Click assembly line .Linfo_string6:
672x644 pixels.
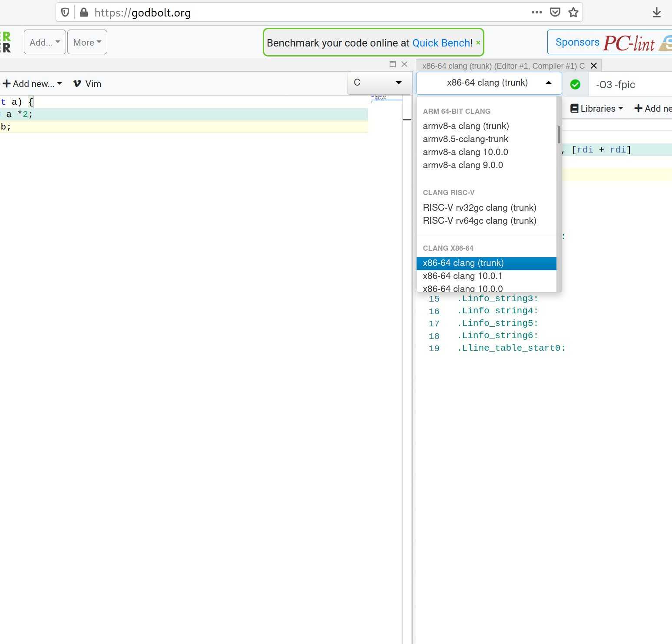pos(497,335)
